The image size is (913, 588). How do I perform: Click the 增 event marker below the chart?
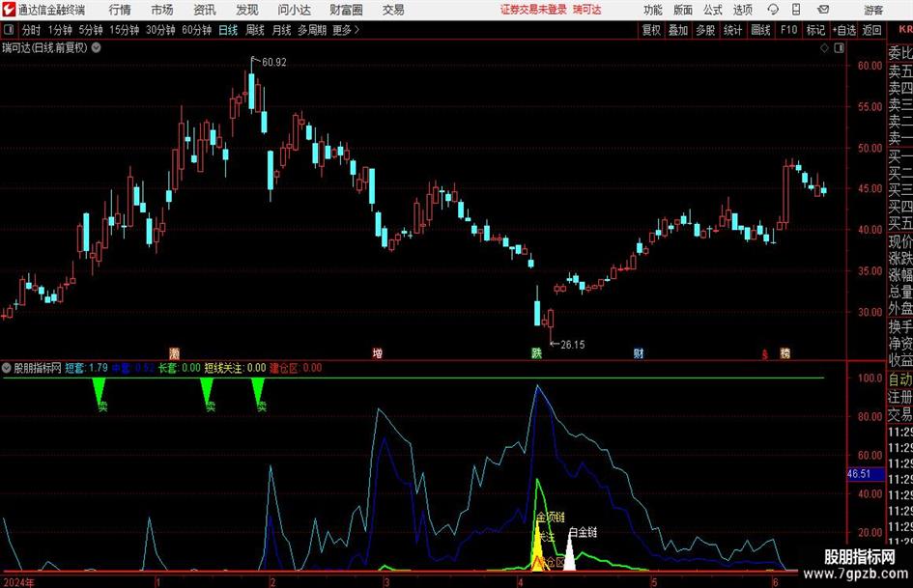pos(378,352)
